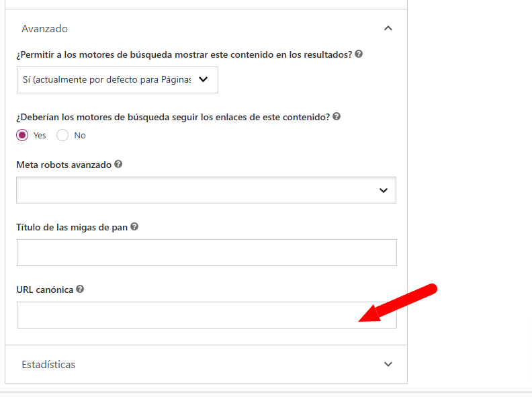Select the Yes radio button

pyautogui.click(x=22, y=135)
